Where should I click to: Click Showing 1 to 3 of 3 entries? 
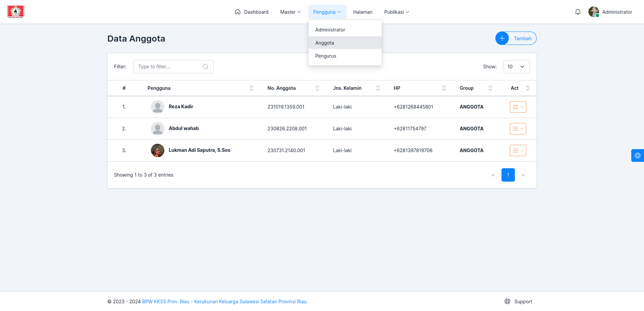(144, 175)
